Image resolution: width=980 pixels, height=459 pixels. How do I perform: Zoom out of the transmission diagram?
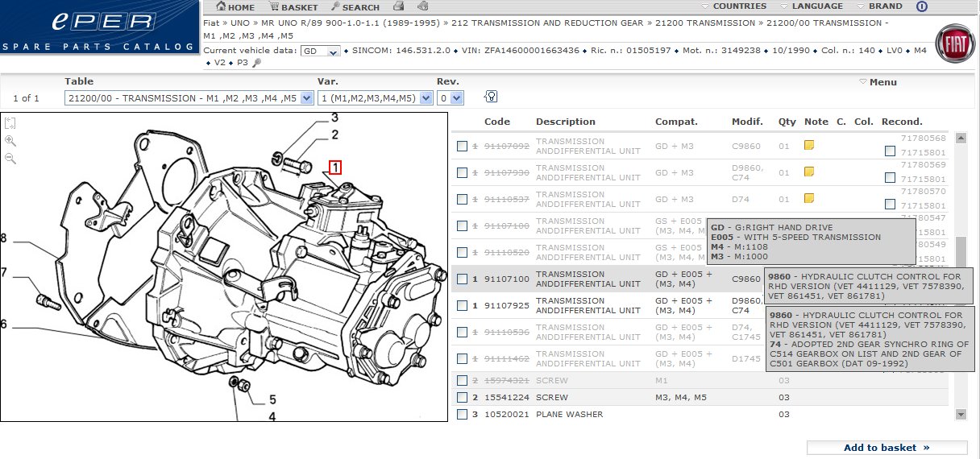tap(10, 159)
